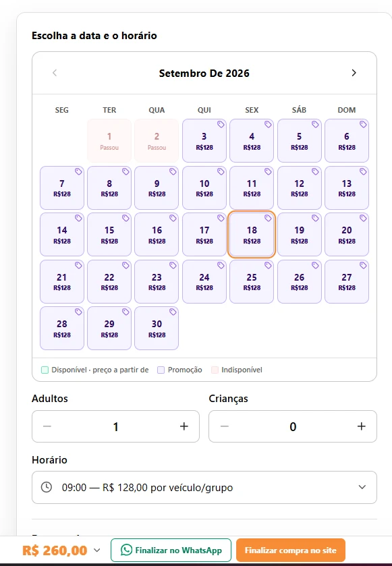This screenshot has width=392, height=566.
Task: Select September 19 on the calendar
Action: pos(300,234)
